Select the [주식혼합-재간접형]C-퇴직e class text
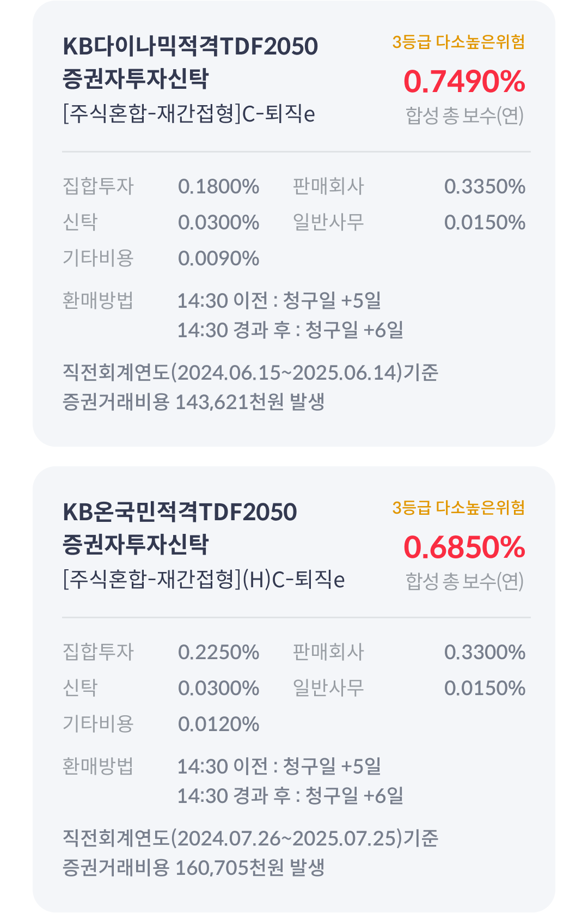Image resolution: width=588 pixels, height=913 pixels. [189, 114]
